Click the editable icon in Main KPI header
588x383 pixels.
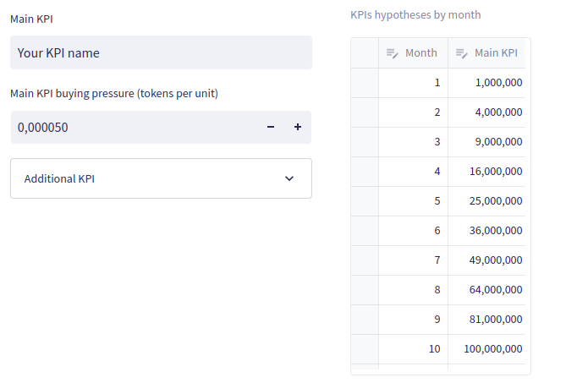pos(461,53)
